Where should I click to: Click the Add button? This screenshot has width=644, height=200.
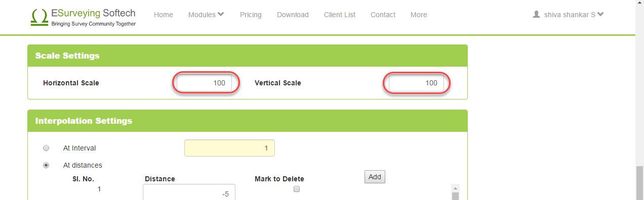coord(375,177)
